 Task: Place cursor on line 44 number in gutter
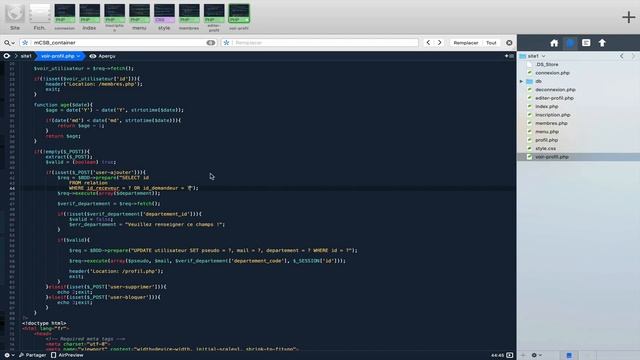[12, 188]
